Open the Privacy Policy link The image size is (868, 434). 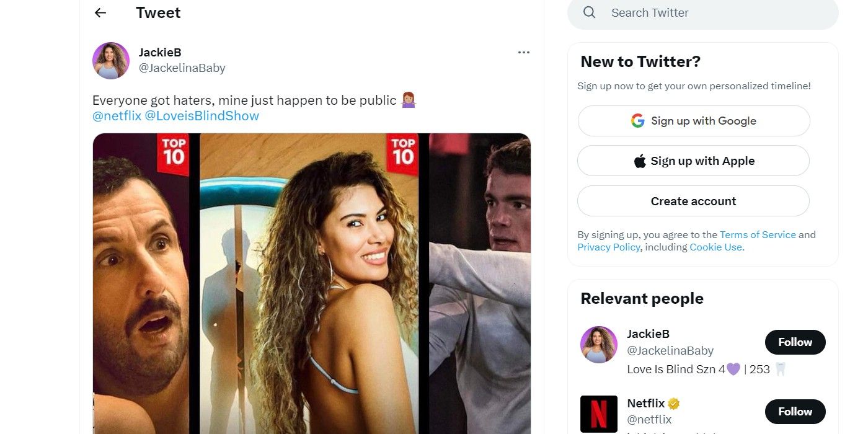tap(608, 247)
